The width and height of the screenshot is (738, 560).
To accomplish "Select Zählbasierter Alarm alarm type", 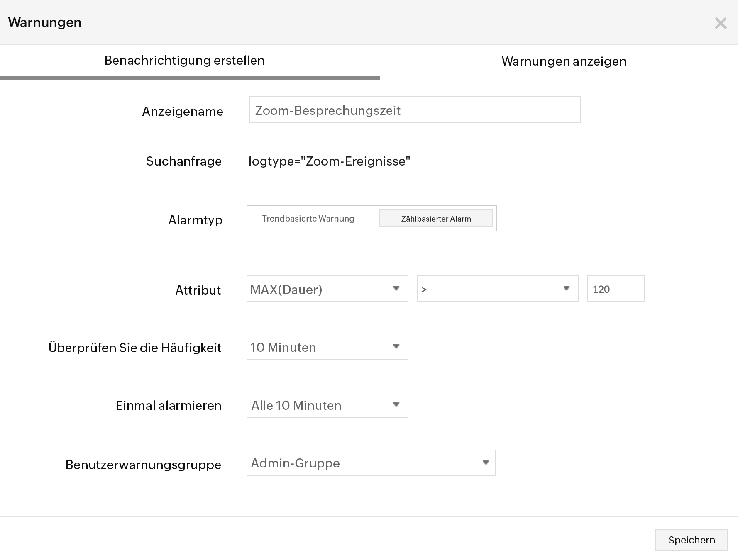I will click(435, 218).
